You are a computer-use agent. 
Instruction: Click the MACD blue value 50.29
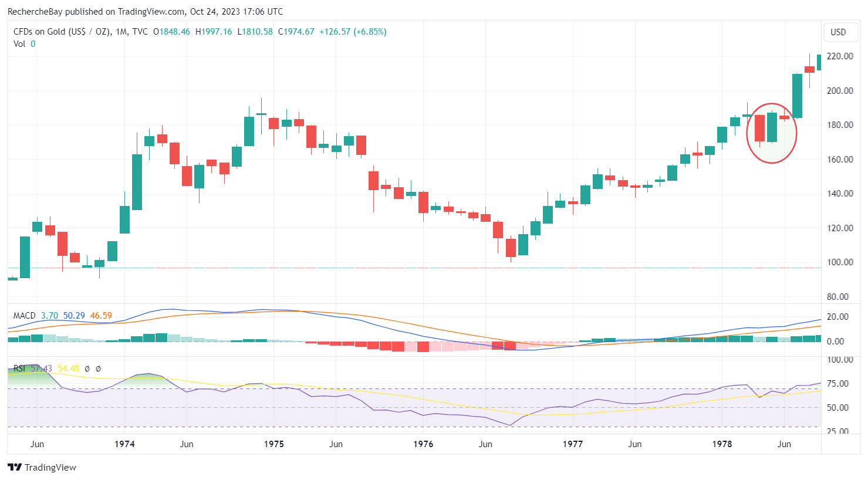pyautogui.click(x=74, y=316)
